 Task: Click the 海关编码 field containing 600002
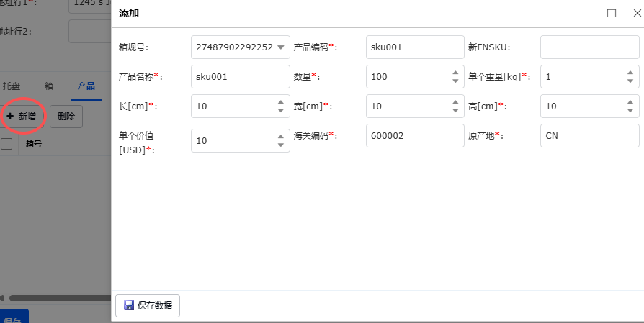(414, 136)
